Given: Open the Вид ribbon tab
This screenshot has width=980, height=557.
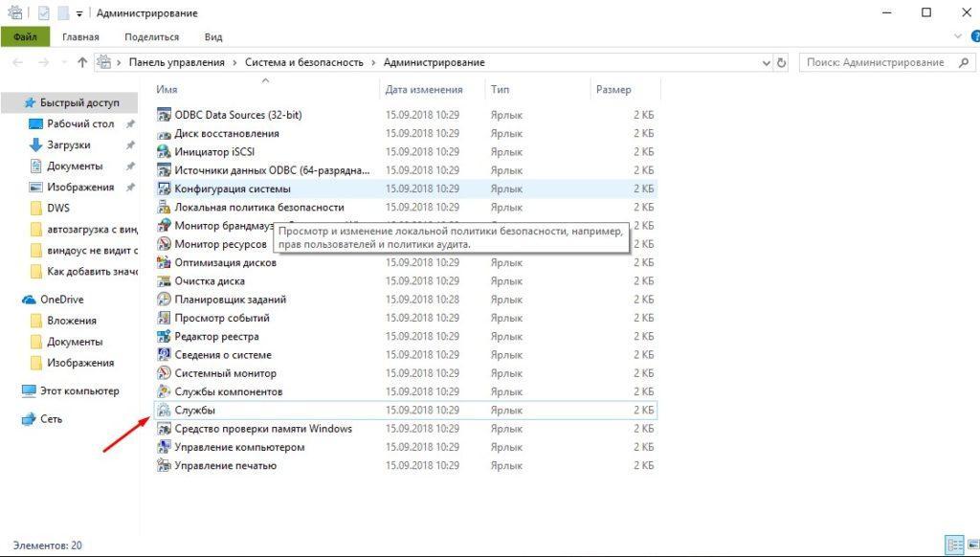Looking at the screenshot, I should 213,37.
